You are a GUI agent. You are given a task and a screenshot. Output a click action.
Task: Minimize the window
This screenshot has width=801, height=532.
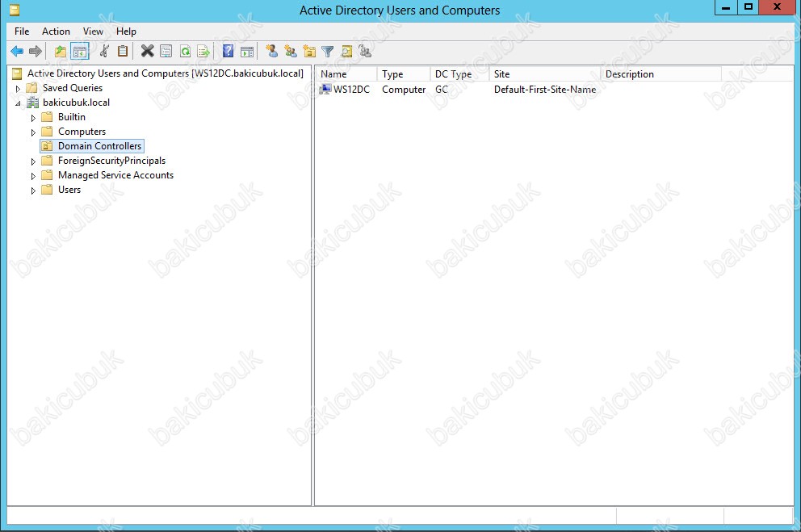point(725,7)
